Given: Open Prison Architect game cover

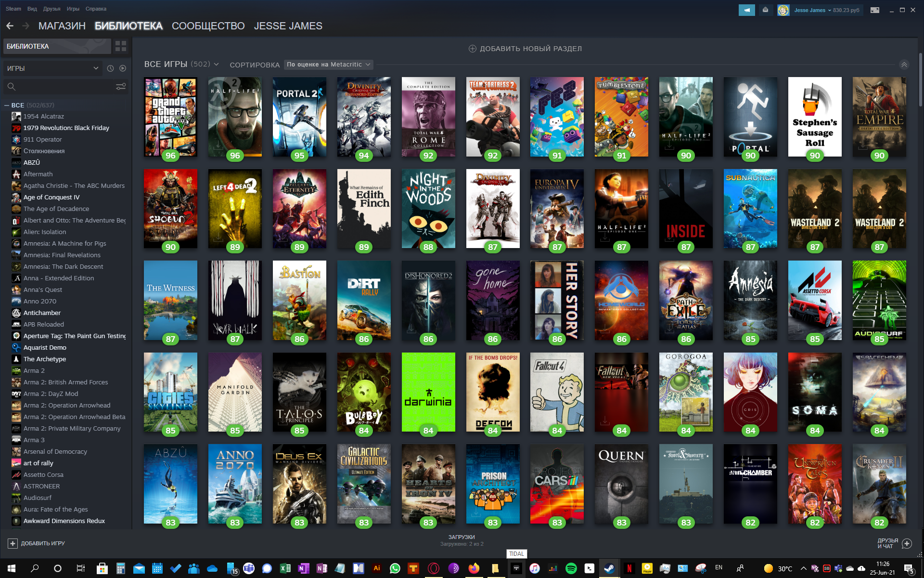Looking at the screenshot, I should point(493,484).
